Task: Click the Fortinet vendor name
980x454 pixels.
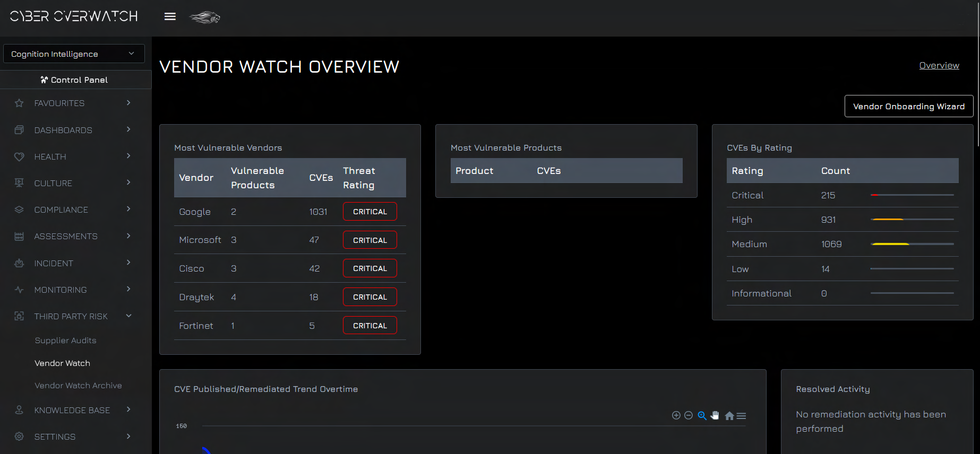Action: click(x=196, y=326)
